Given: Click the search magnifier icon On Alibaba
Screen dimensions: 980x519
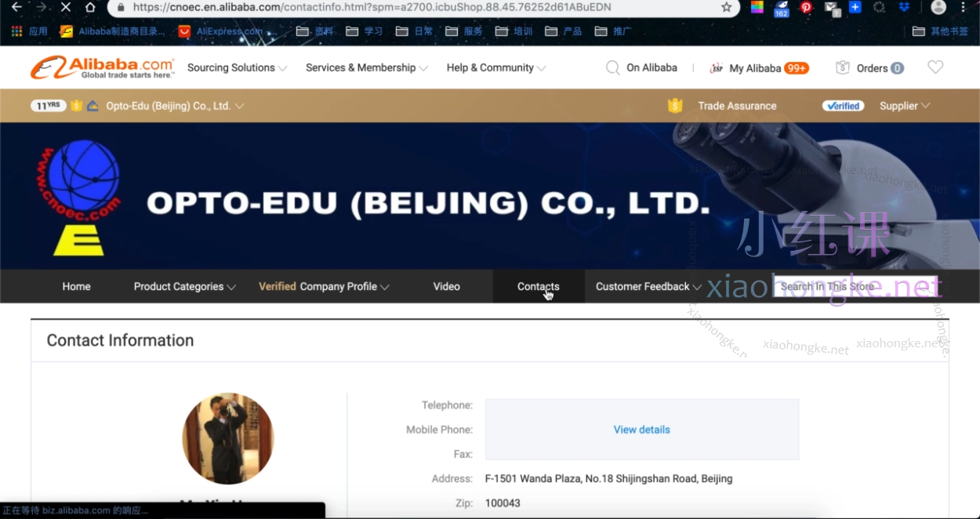Looking at the screenshot, I should click(x=613, y=68).
